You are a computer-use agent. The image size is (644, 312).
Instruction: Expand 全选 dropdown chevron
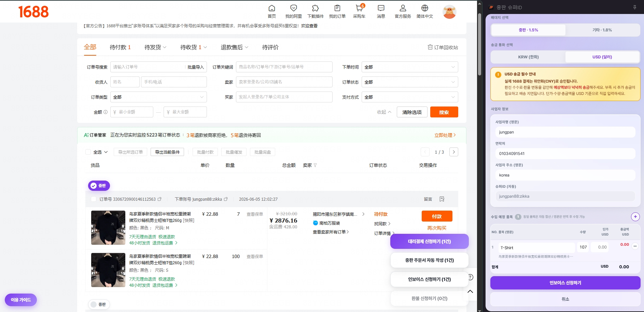click(106, 152)
